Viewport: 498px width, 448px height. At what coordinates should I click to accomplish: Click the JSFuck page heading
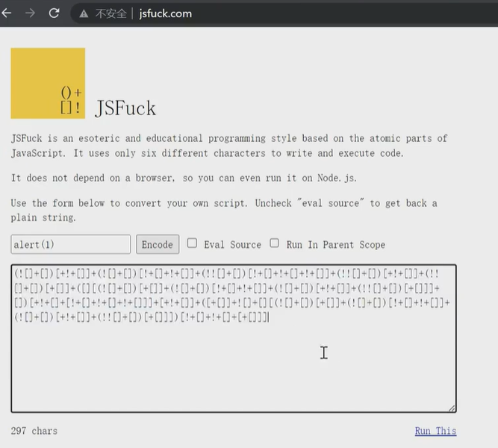[x=125, y=108]
